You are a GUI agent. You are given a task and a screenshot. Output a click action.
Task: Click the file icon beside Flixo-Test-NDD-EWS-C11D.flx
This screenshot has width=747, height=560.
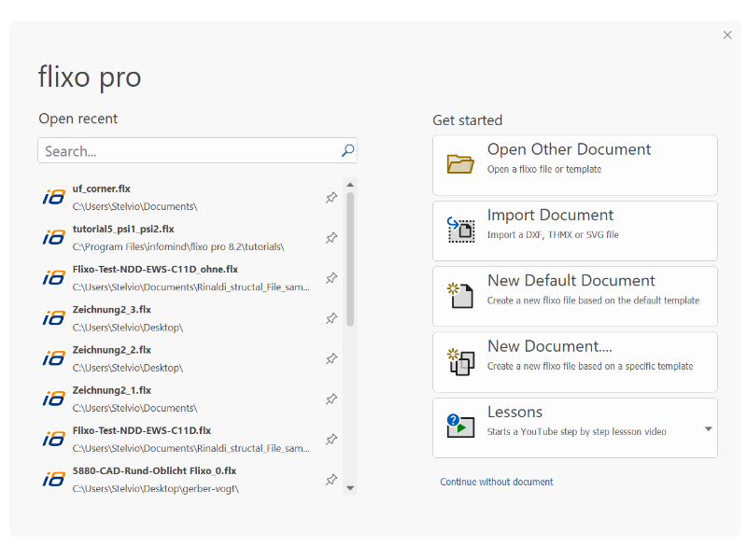[x=54, y=439]
